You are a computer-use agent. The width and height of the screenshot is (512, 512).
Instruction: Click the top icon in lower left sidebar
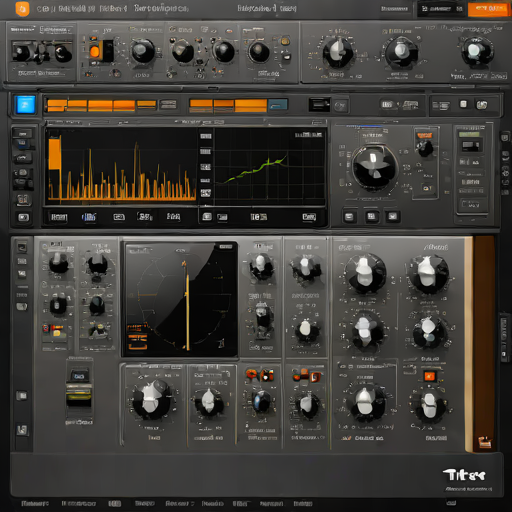coord(22,247)
